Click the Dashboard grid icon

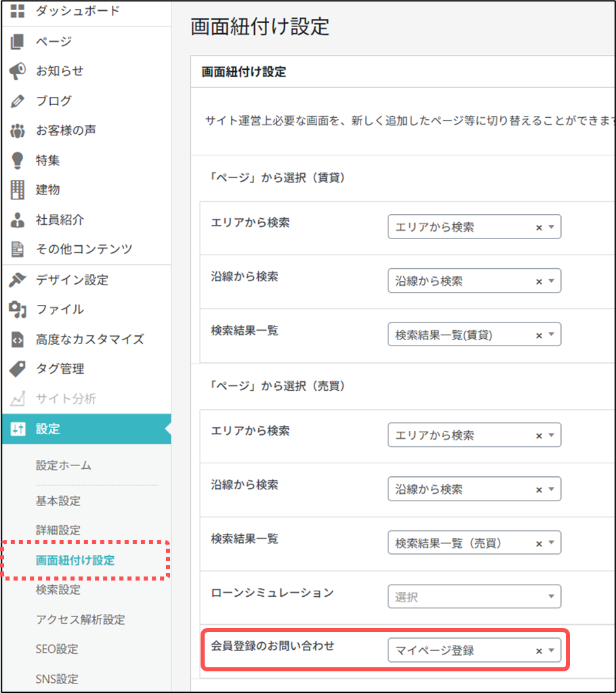coord(18,11)
